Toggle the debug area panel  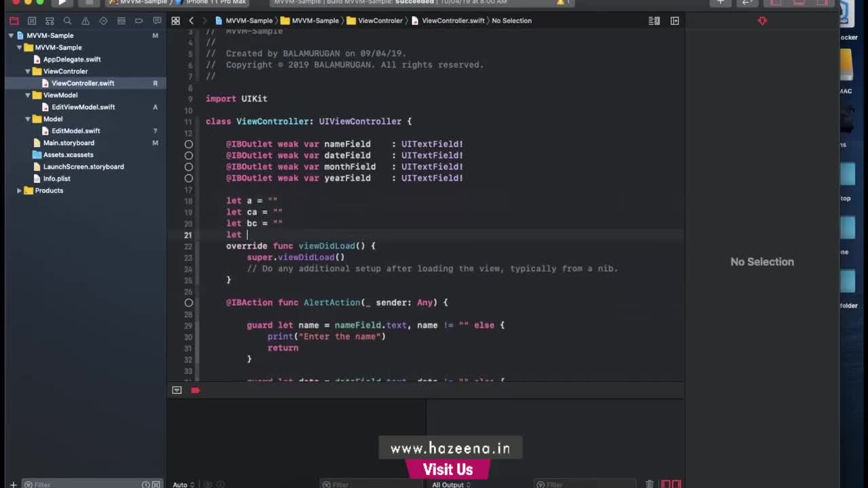(x=800, y=2)
